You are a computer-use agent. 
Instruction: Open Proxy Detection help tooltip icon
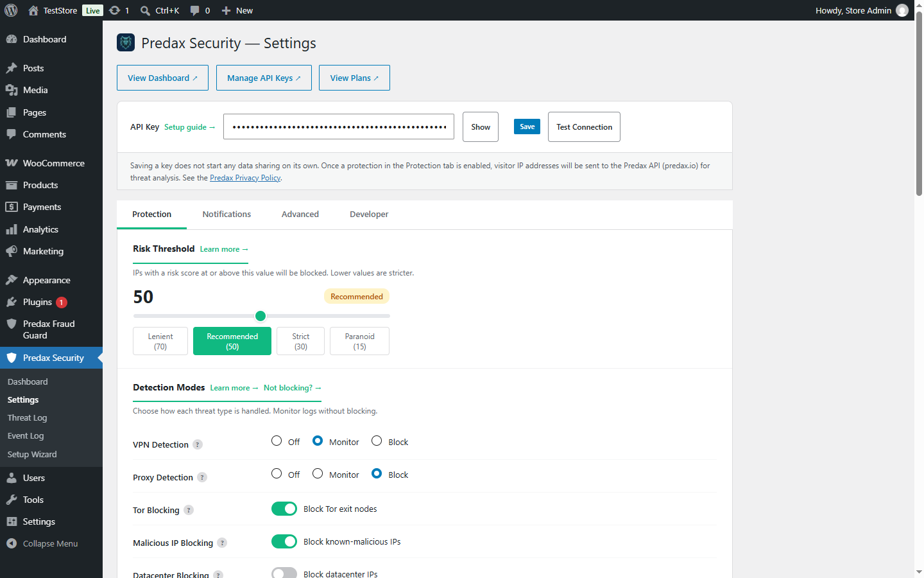pyautogui.click(x=202, y=477)
